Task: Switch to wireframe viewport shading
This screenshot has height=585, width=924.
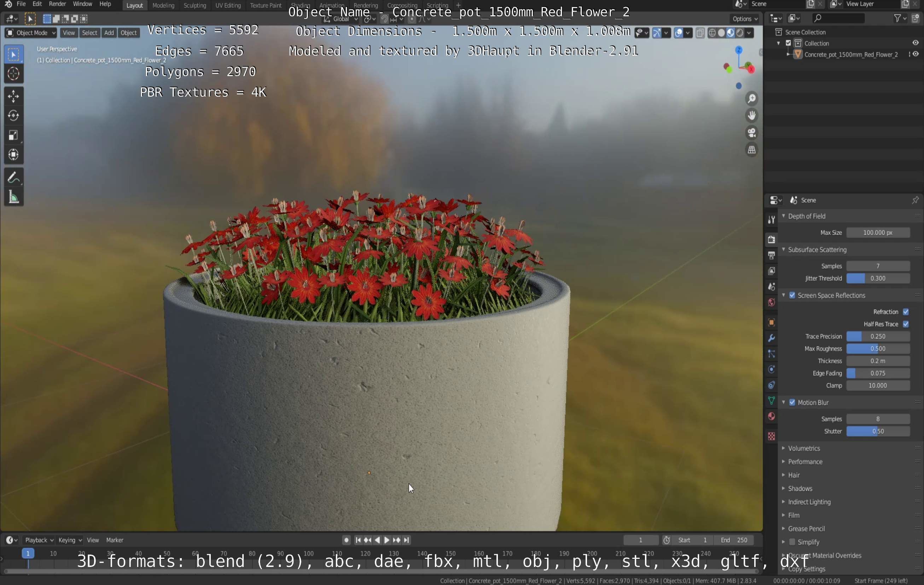Action: pos(712,33)
